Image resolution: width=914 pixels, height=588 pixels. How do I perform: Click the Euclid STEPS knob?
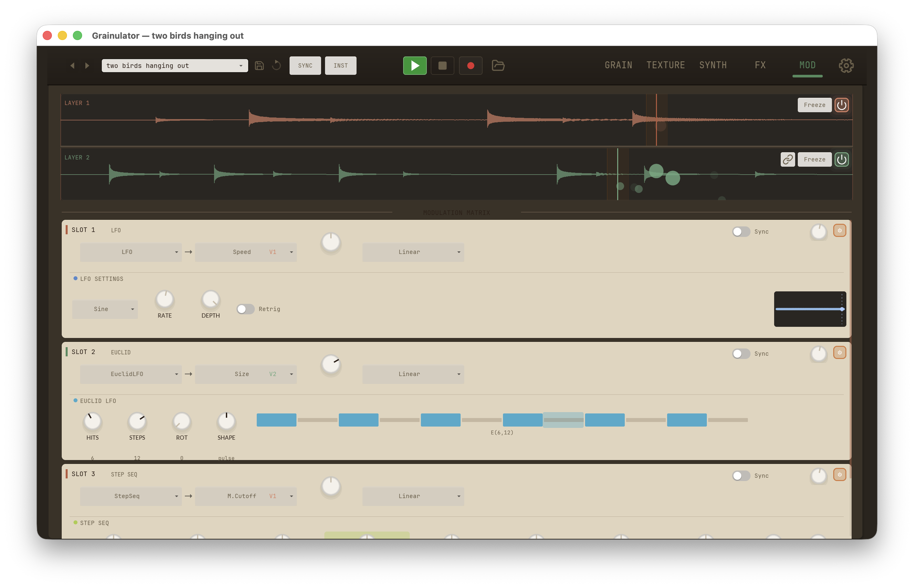click(137, 422)
